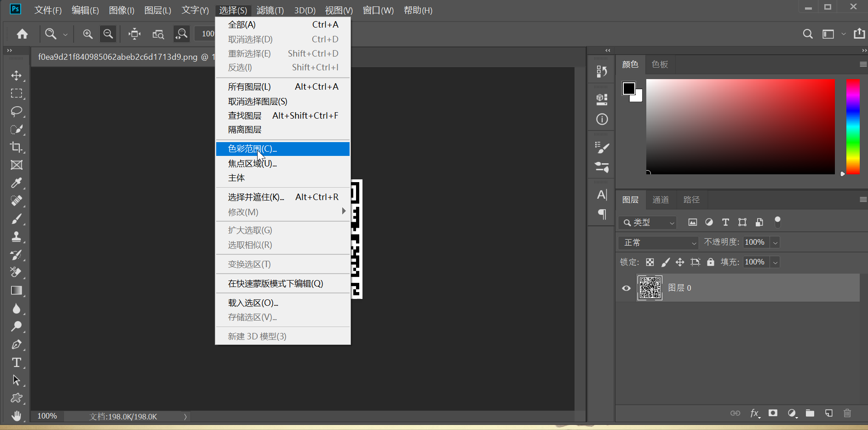Select the Path Selection tool
This screenshot has height=430, width=868.
point(17,380)
